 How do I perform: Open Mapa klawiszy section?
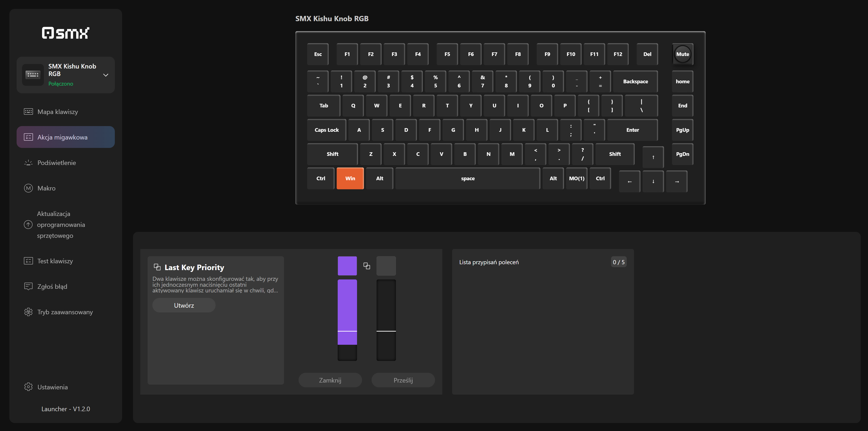[58, 112]
